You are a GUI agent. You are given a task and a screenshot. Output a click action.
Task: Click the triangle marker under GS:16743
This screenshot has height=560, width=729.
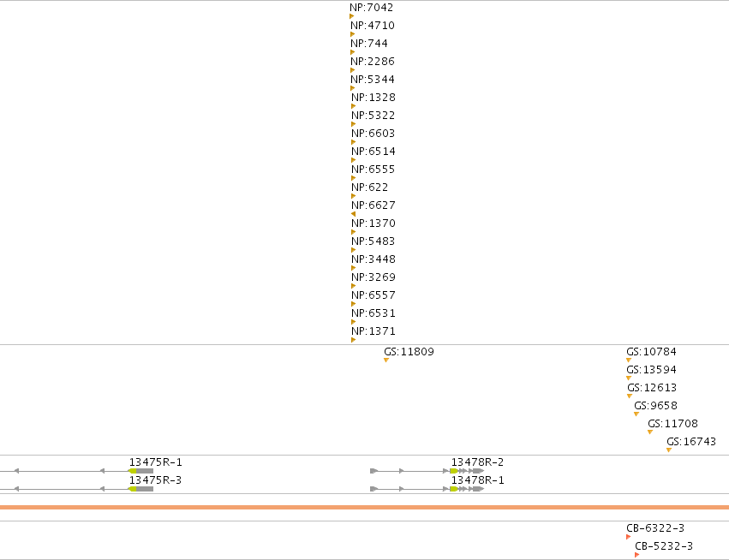[x=669, y=450]
